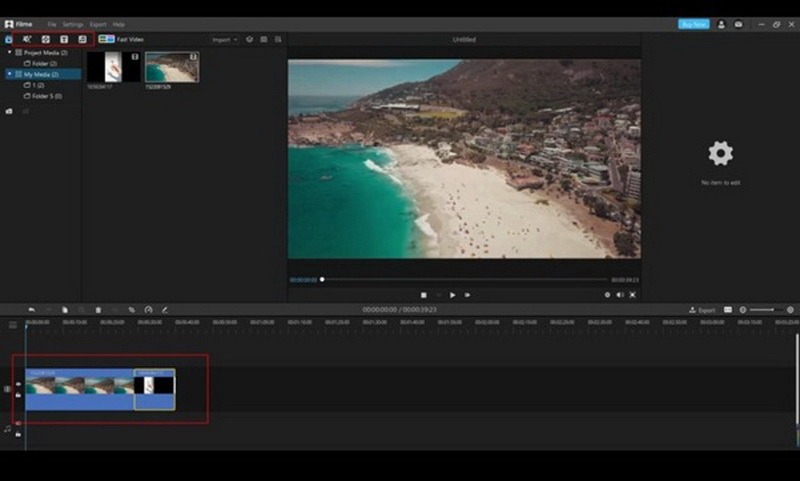Screen dimensions: 800x481
Task: Open the Text titles tab icon
Action: tap(64, 39)
